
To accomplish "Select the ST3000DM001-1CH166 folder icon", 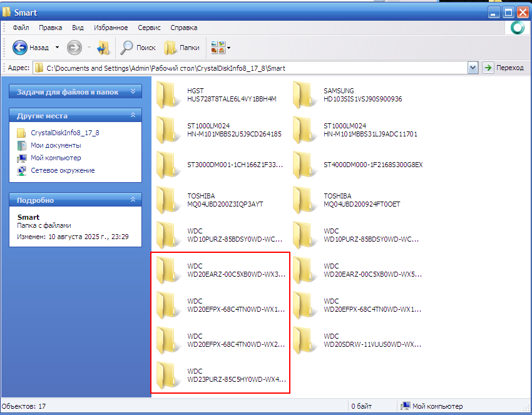I will tap(167, 165).
